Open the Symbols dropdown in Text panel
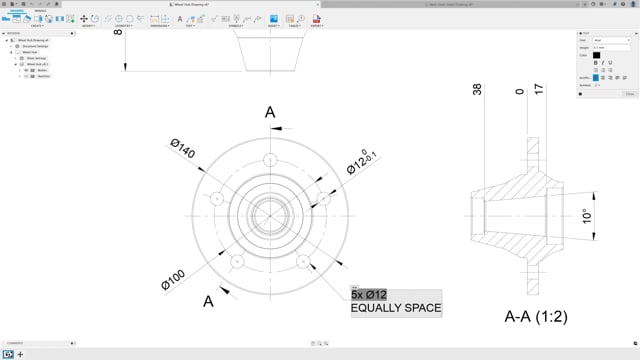 [597, 85]
